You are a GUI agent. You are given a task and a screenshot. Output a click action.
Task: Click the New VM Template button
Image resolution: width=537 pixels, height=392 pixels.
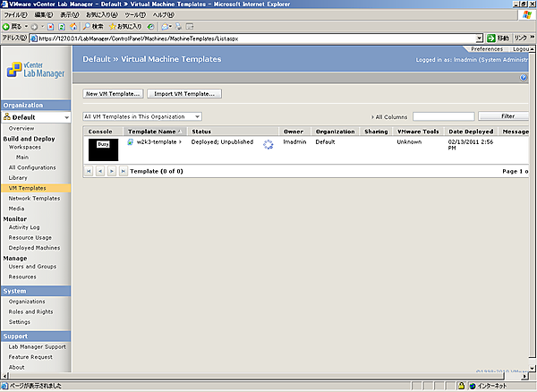pyautogui.click(x=113, y=93)
